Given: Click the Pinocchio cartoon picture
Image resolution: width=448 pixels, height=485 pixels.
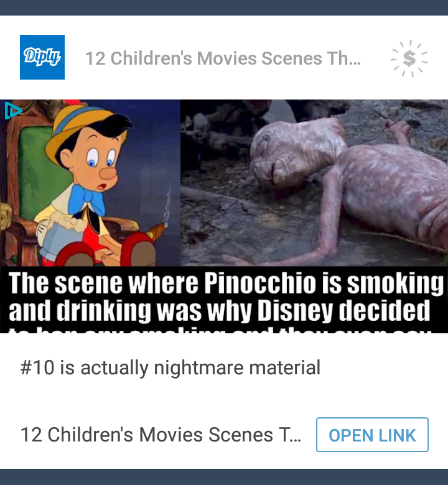Looking at the screenshot, I should 90,183.
